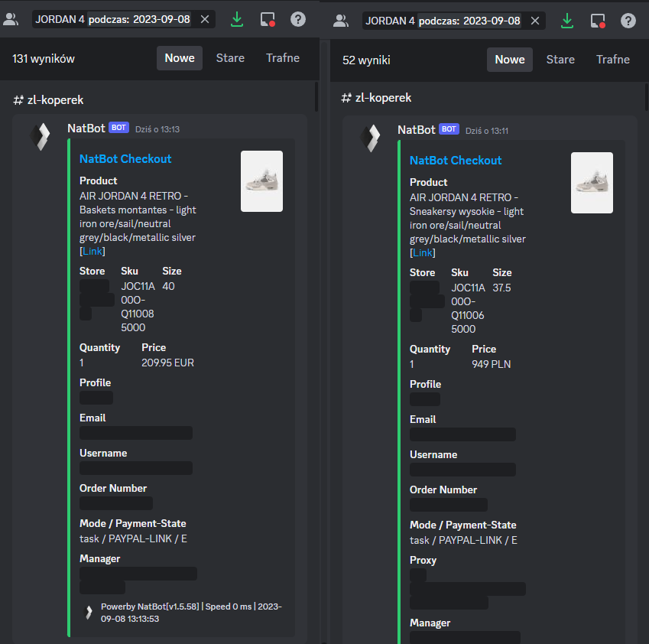649x644 pixels.
Task: Click BOT badge in 13:11 message
Action: pyautogui.click(x=449, y=129)
